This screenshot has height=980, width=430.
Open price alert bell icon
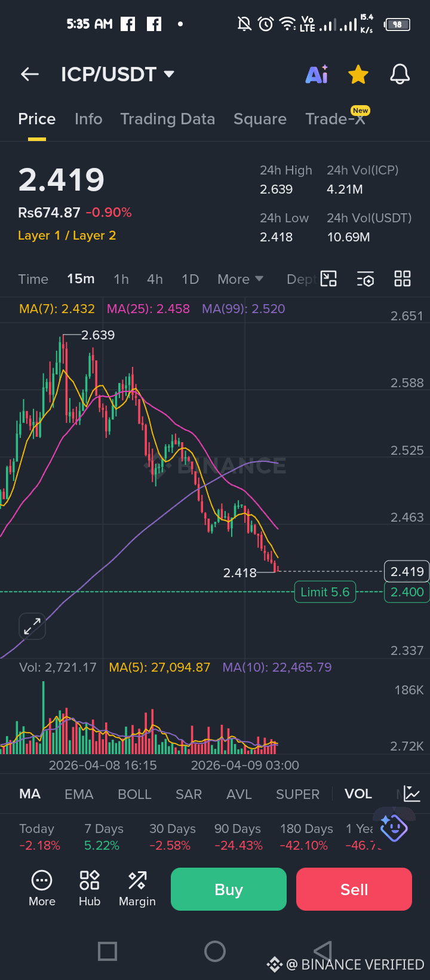click(x=400, y=74)
